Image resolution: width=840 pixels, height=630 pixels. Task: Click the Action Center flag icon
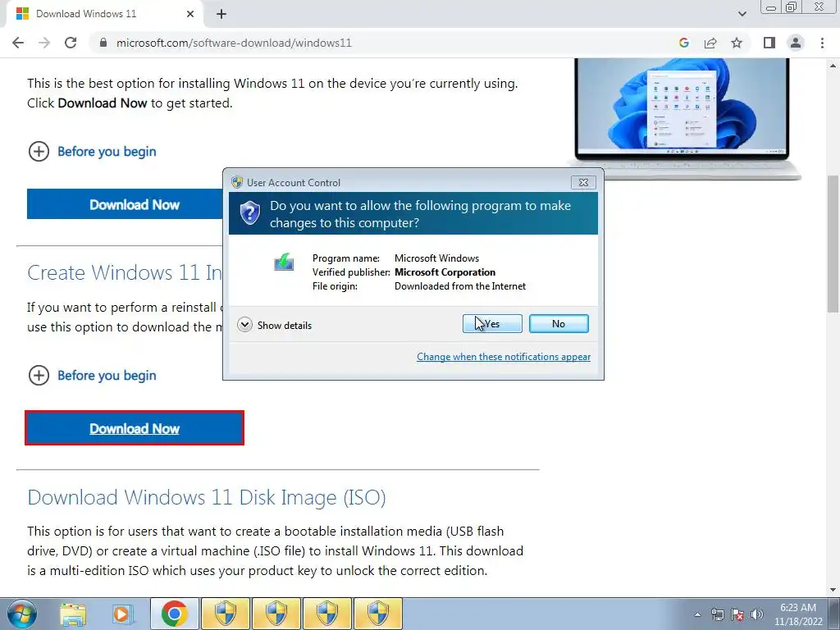(x=737, y=614)
